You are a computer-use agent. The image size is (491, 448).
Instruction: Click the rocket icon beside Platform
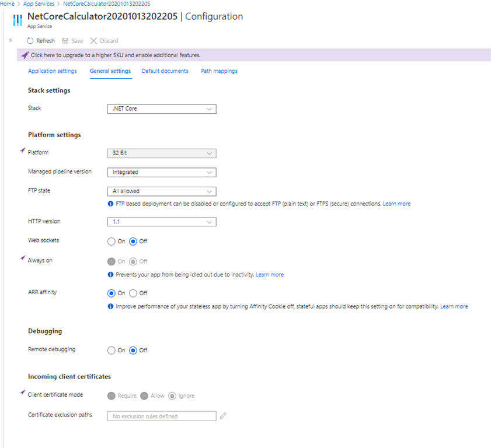23,150
